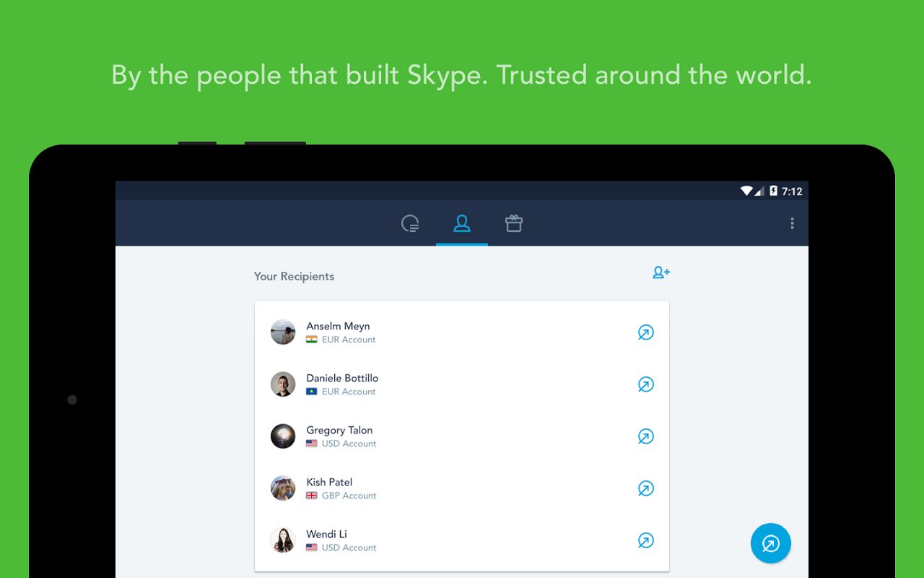924x578 pixels.
Task: Switch to the Recipients tab
Action: click(x=462, y=223)
